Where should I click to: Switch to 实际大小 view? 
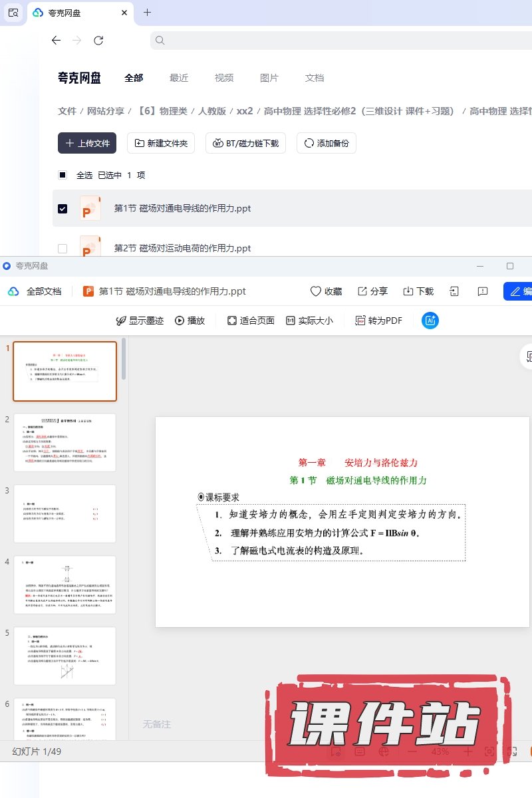pos(309,321)
